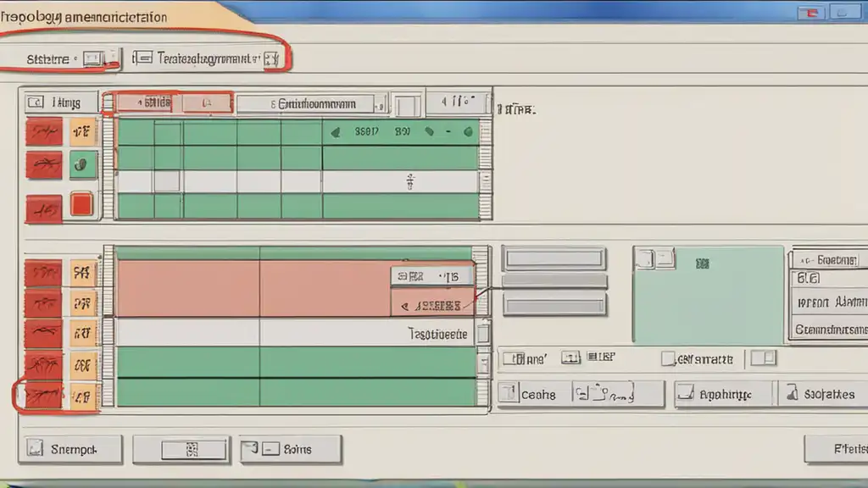Click the third input field left of green panel
The height and width of the screenshot is (488, 868).
click(x=554, y=305)
